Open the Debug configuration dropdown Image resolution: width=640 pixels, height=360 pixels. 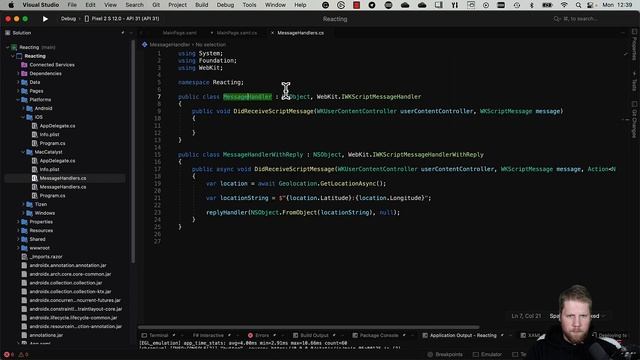68,19
